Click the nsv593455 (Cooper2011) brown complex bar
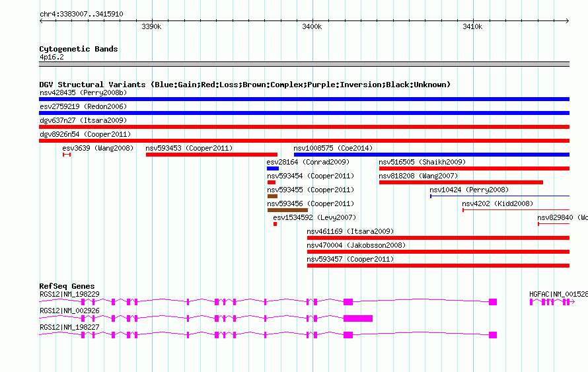The image size is (588, 372). [272, 196]
